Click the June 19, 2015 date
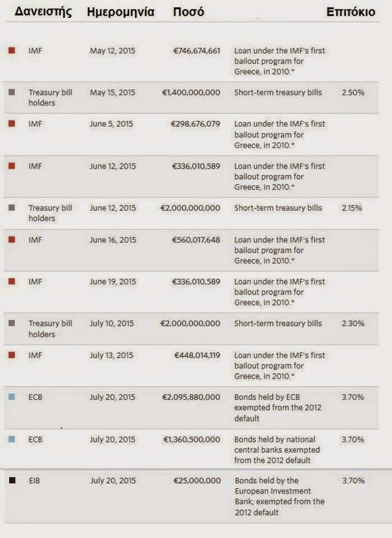The height and width of the screenshot is (538, 392). (113, 281)
